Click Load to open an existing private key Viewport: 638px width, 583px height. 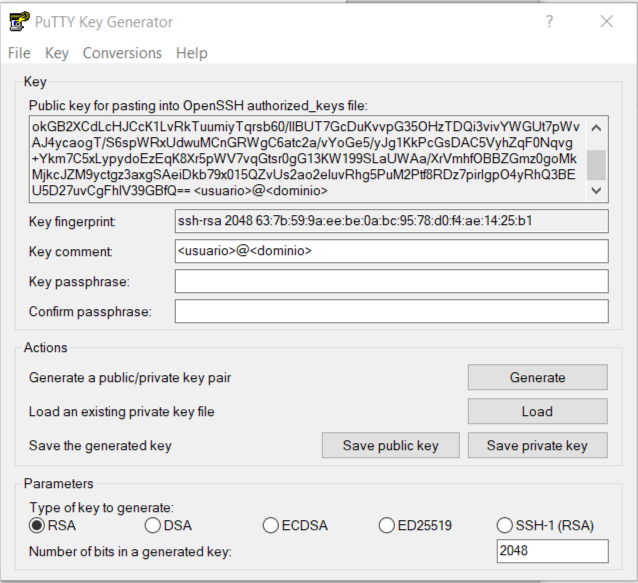(x=537, y=411)
